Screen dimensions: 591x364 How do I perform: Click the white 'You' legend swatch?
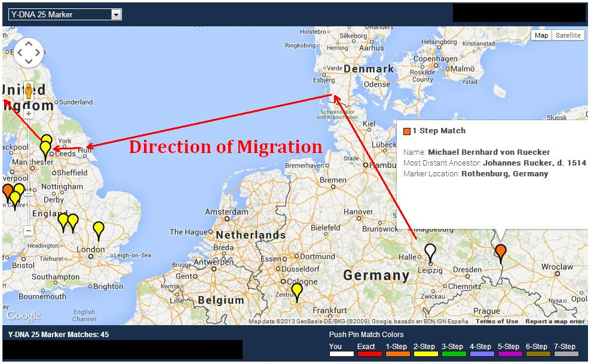[x=341, y=354]
